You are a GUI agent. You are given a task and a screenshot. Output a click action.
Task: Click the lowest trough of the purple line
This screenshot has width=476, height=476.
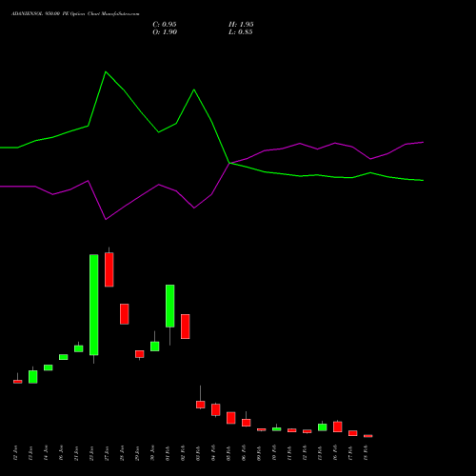pos(106,219)
